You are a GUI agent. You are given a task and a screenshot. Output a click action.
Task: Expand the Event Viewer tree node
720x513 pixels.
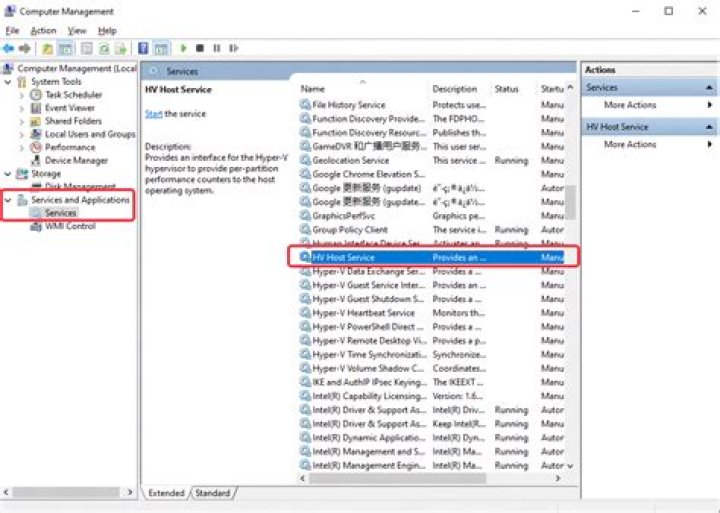[x=22, y=108]
